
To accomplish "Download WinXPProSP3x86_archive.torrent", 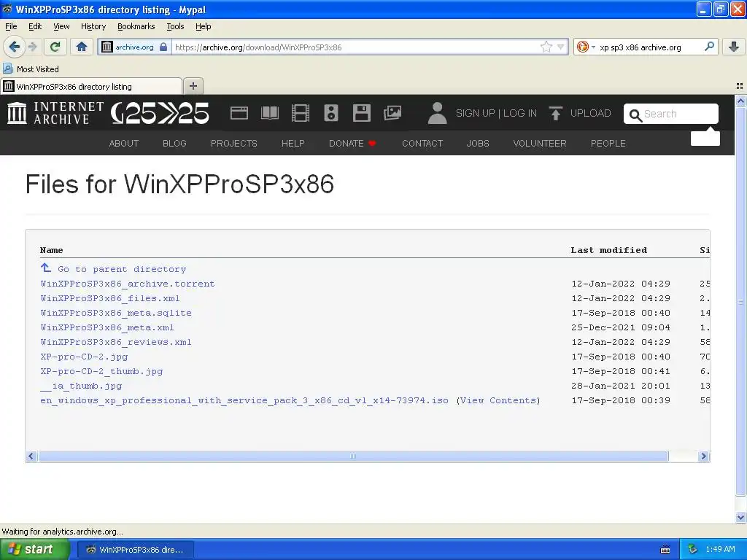I will pyautogui.click(x=128, y=284).
